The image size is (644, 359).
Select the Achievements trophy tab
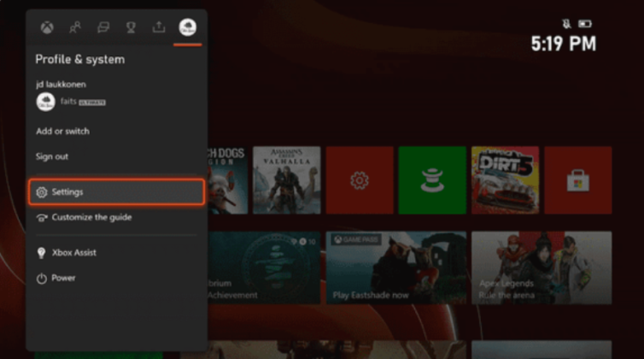131,27
